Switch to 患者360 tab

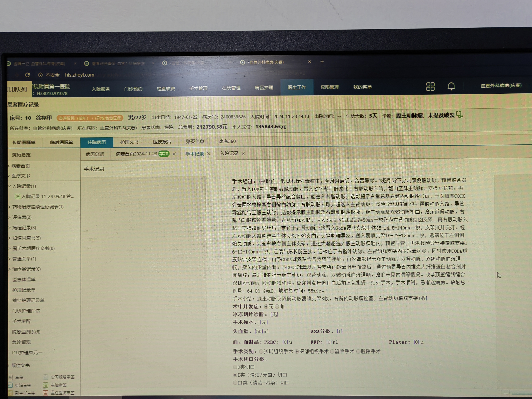tap(227, 141)
